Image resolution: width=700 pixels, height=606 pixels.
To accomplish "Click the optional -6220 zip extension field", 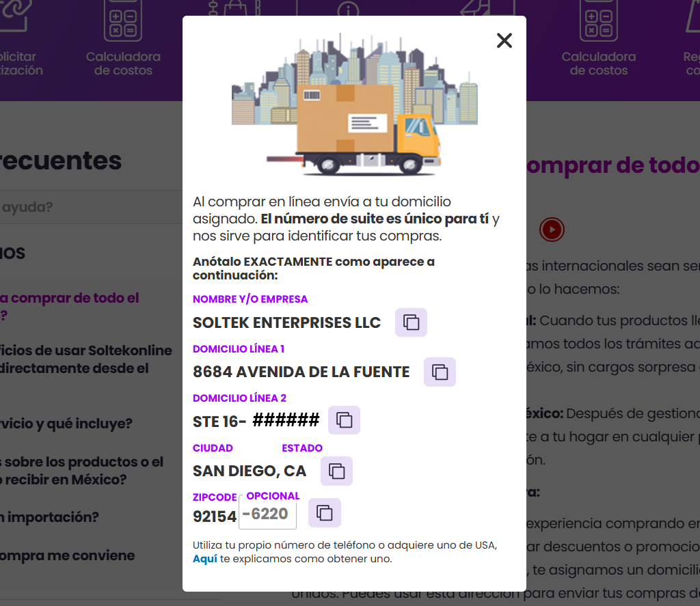I will 267,514.
